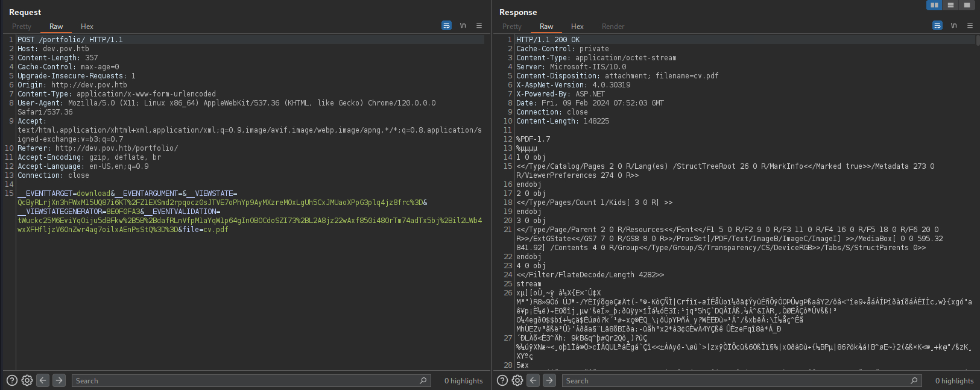Click the request Content-Type urlencoded header
The width and height of the screenshot is (980, 390).
click(116, 94)
